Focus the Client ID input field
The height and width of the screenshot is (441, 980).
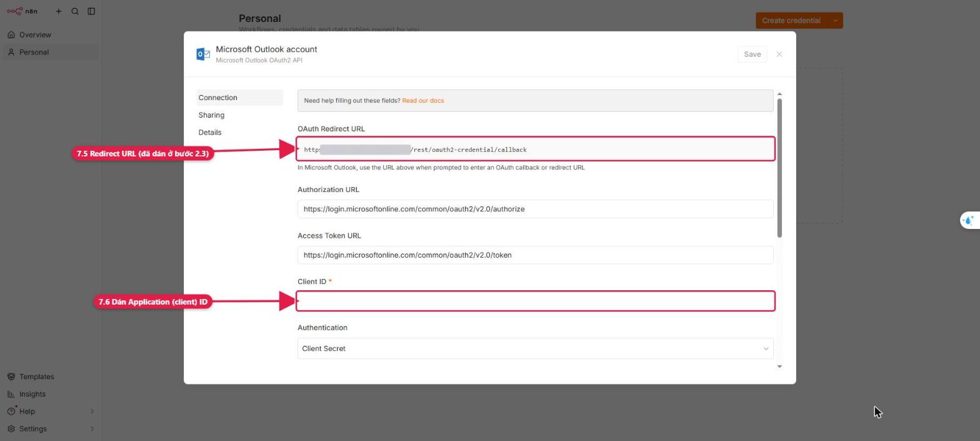pyautogui.click(x=536, y=302)
